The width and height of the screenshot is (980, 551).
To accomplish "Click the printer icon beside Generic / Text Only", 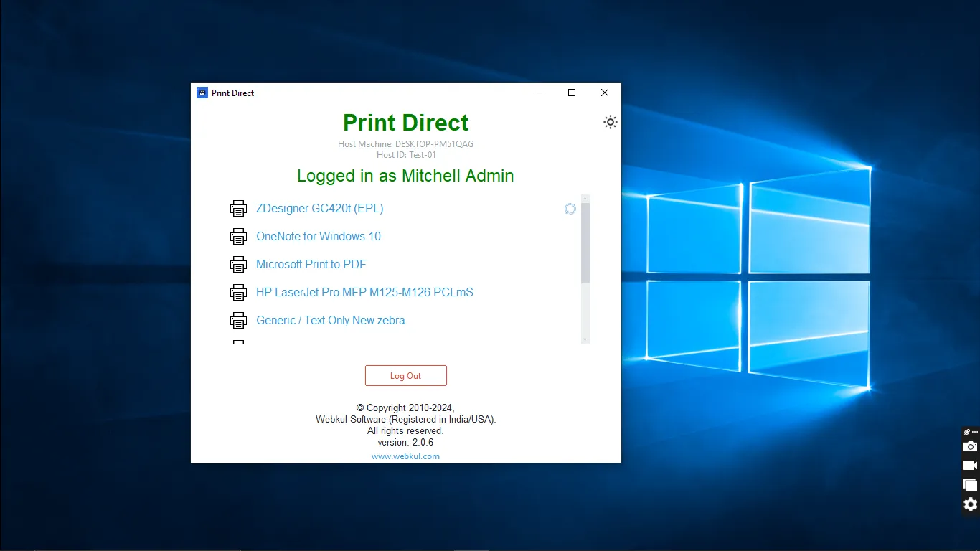I will pos(238,320).
